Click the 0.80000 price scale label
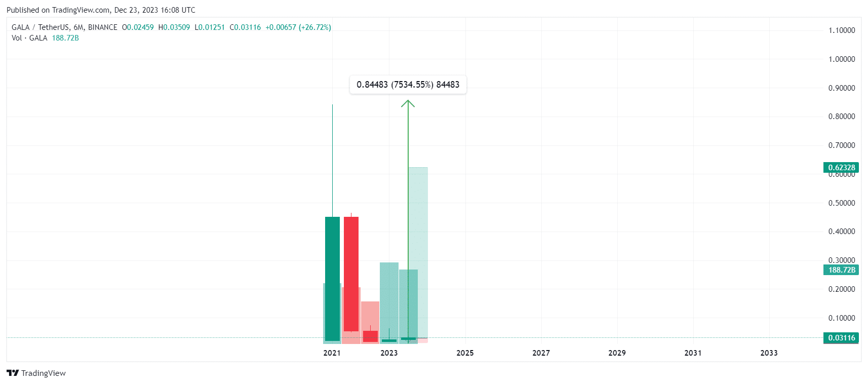This screenshot has width=868, height=384. point(842,117)
